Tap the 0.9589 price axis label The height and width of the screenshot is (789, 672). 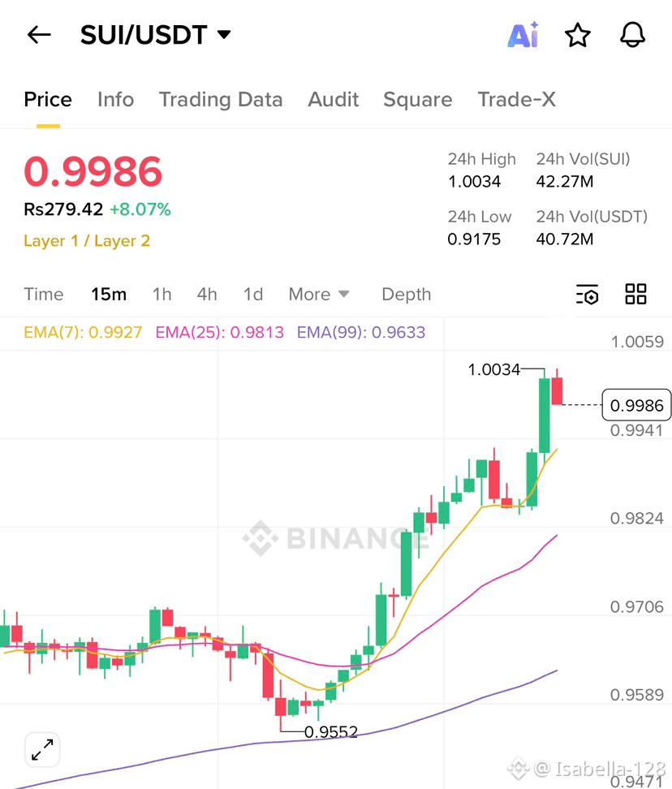pyautogui.click(x=637, y=695)
